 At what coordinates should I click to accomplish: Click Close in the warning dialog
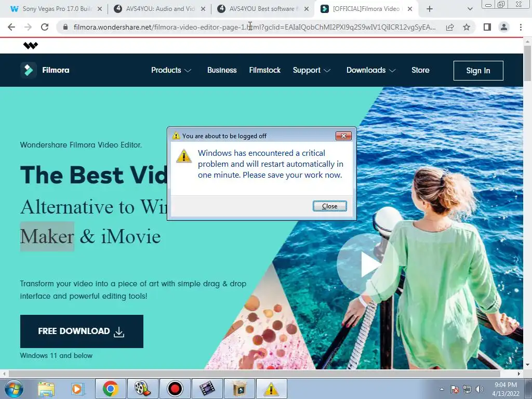[x=330, y=206]
